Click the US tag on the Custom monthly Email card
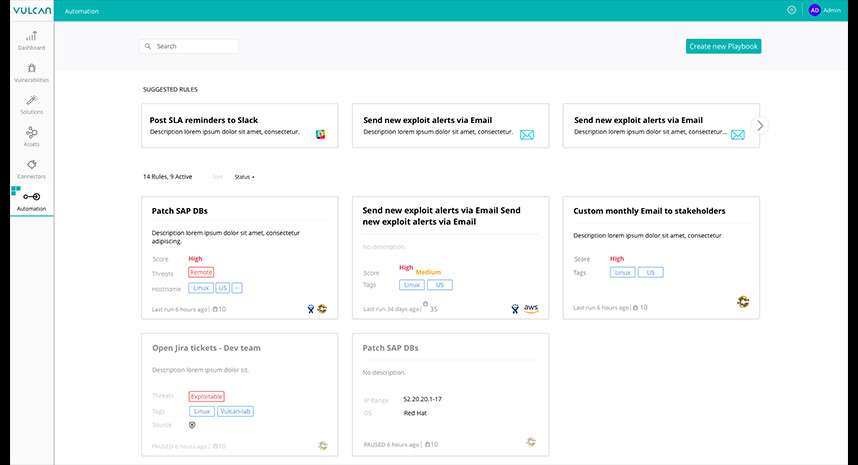 coord(651,272)
